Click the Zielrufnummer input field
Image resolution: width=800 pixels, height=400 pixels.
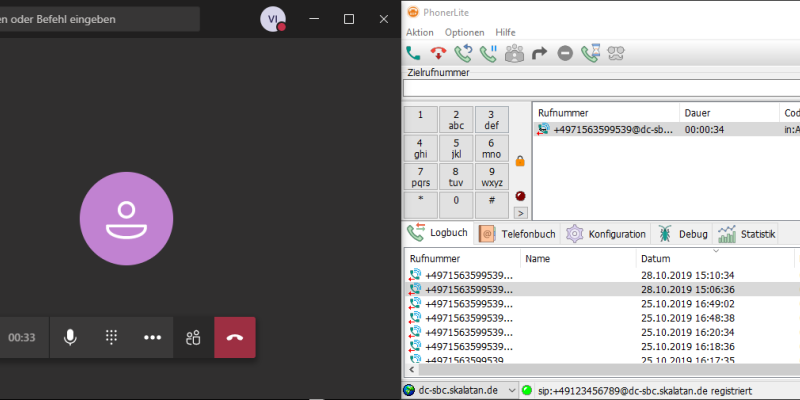pos(600,88)
